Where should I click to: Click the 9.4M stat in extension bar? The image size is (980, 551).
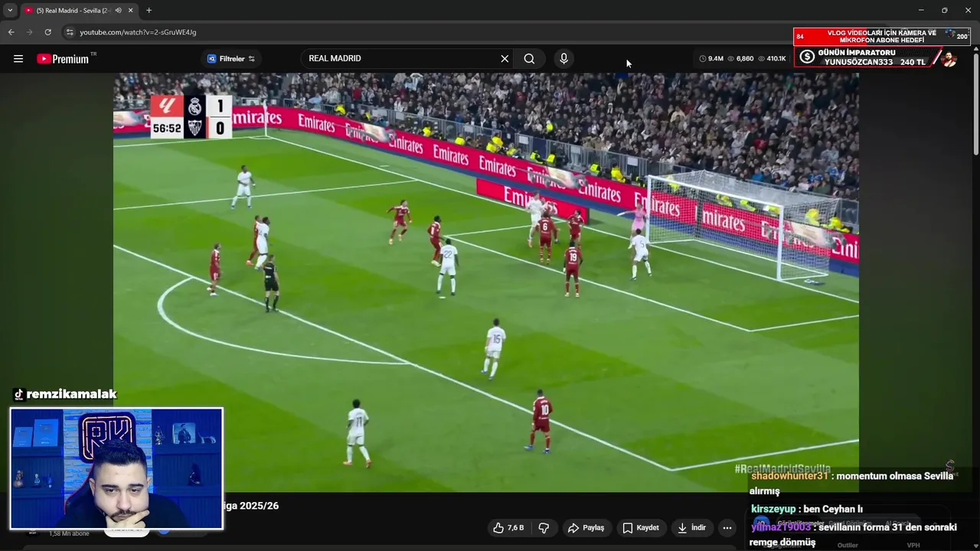pos(711,59)
